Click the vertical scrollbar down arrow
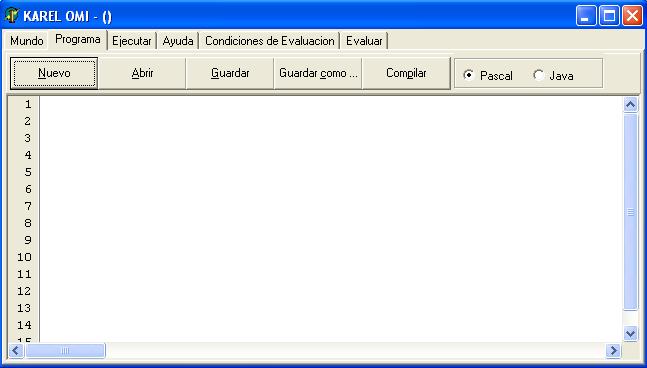 click(x=630, y=333)
